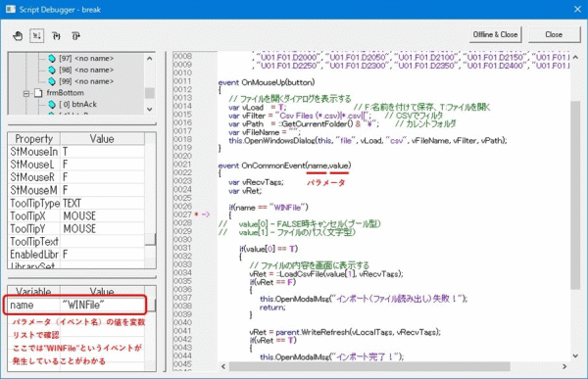
Task: Click the code pane scroll up arrow
Action: coord(575,58)
